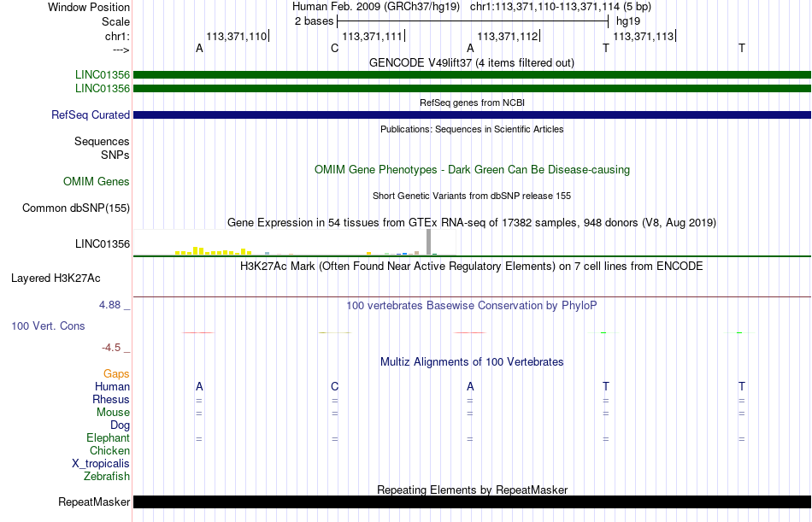Open the GTEx Gene Expression track title
This screenshot has width=812, height=522.
point(472,222)
